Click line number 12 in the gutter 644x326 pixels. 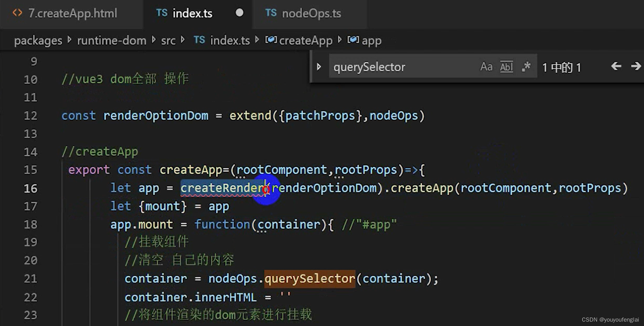point(30,116)
